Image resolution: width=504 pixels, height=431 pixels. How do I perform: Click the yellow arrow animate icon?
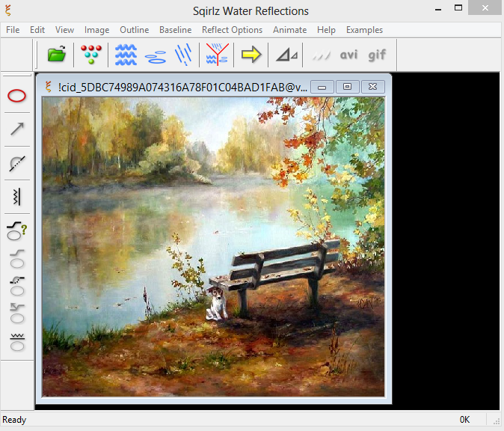[251, 55]
